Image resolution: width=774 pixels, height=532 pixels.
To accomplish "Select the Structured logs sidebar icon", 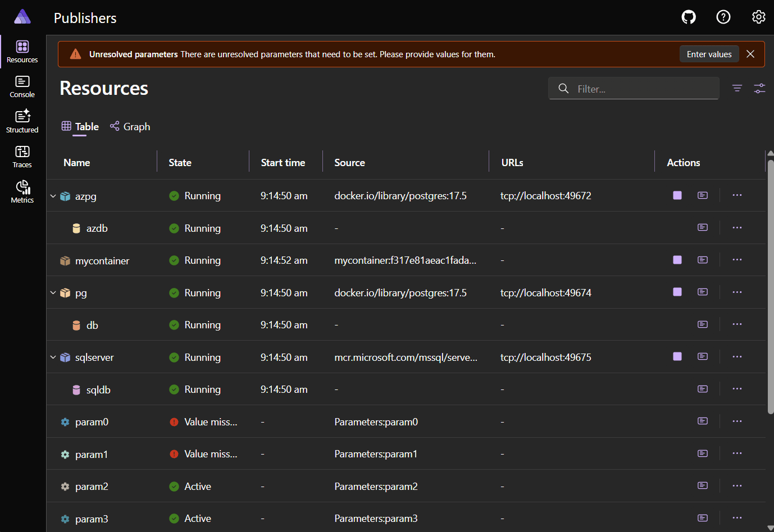I will click(x=22, y=120).
